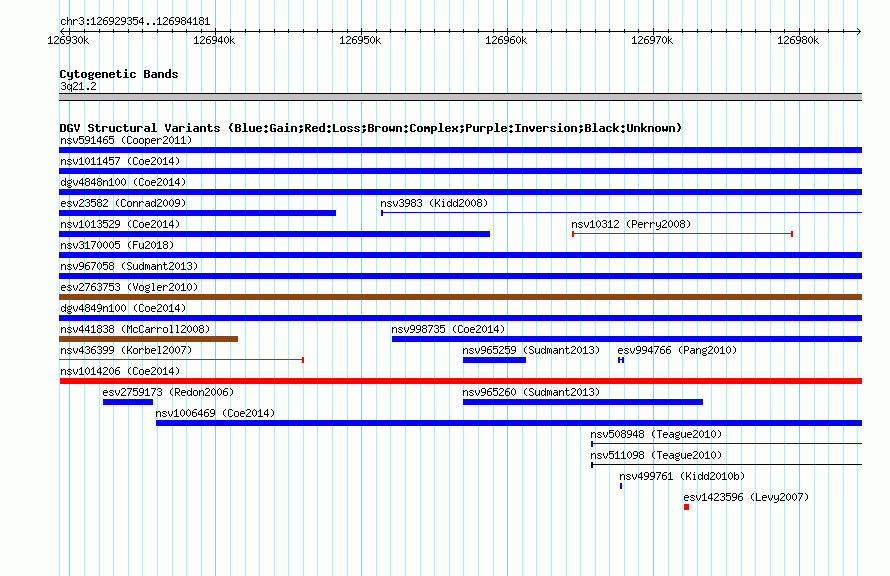The height and width of the screenshot is (576, 890).
Task: Click the chr3:126929354..126984181 coordinate label
Action: (x=135, y=22)
